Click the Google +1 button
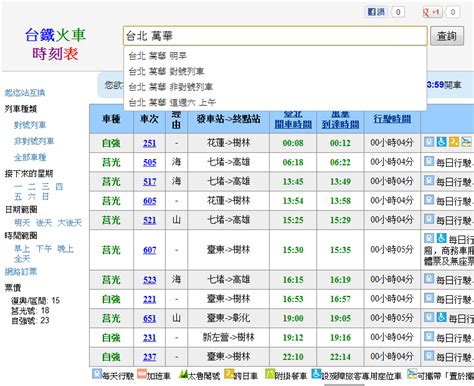Screen dimensions: 474x386 coord(432,12)
